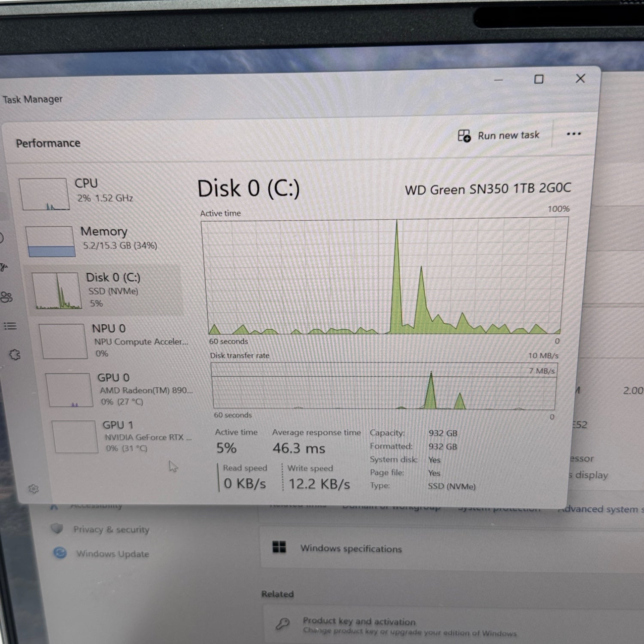
Task: Maximize the Task Manager window
Action: coord(539,79)
